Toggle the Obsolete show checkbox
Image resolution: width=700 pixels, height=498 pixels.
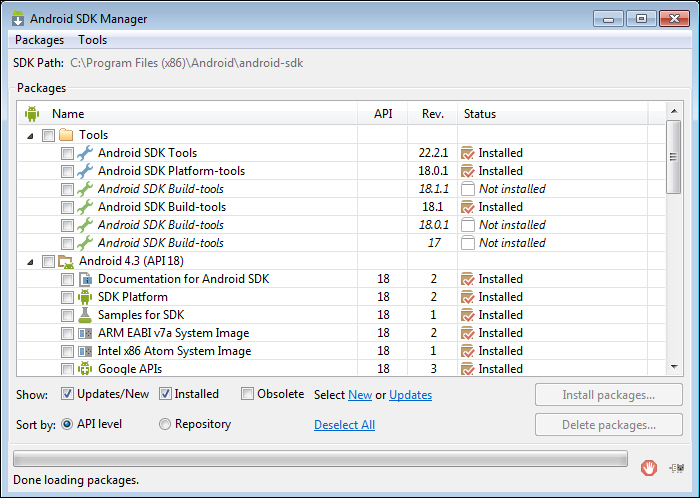(247, 394)
